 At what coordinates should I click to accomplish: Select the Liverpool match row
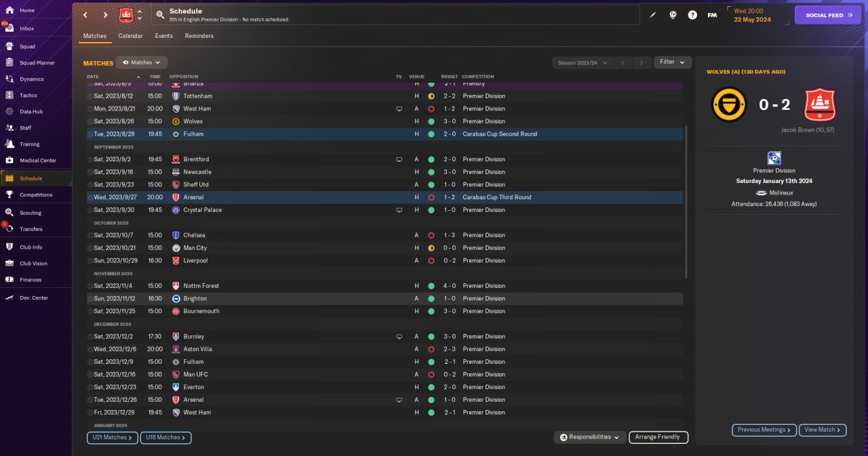pos(384,261)
